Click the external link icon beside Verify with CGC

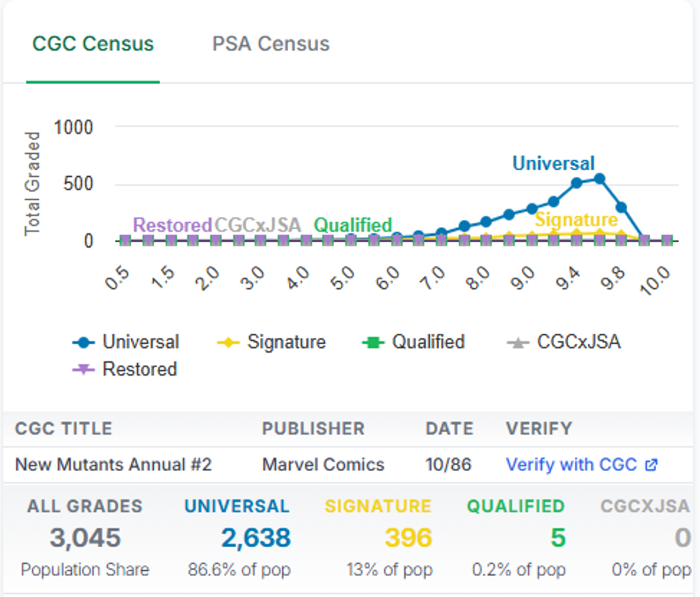pos(651,465)
